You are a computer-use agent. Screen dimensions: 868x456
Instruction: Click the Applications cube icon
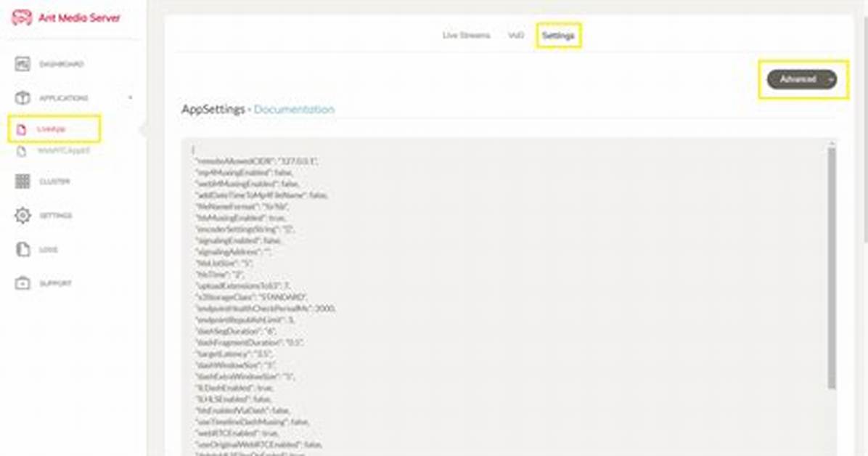point(22,98)
